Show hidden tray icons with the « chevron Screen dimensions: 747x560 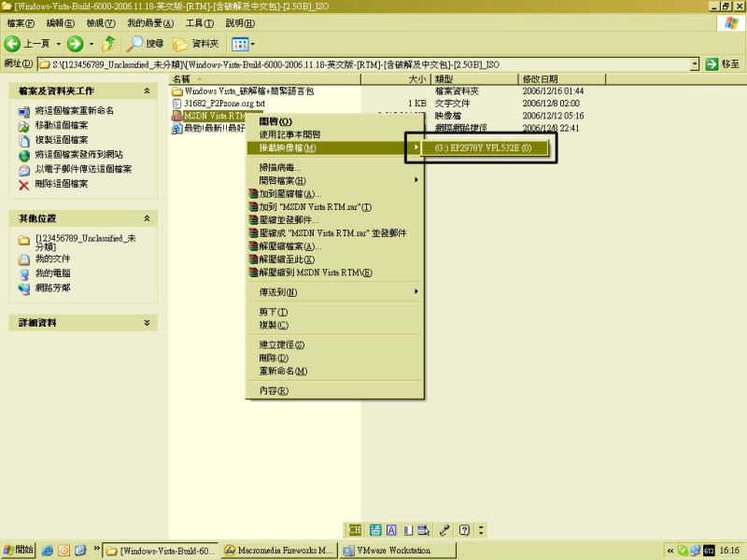670,551
